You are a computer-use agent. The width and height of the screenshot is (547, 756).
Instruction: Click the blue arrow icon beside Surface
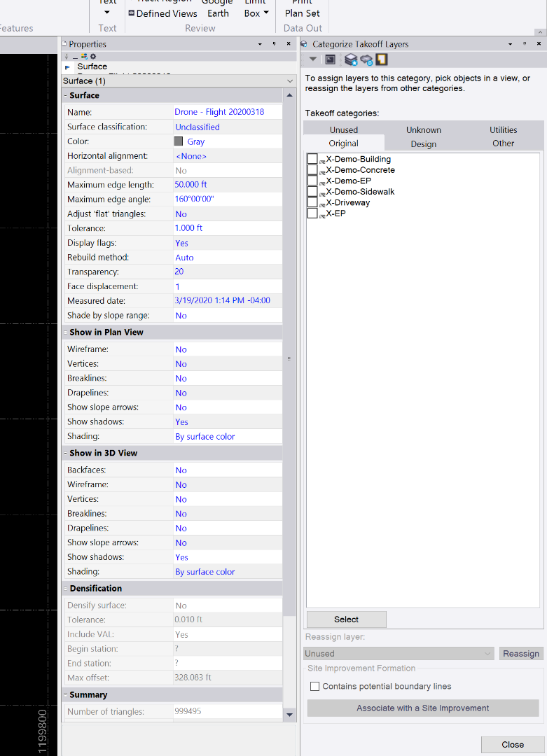(x=67, y=67)
